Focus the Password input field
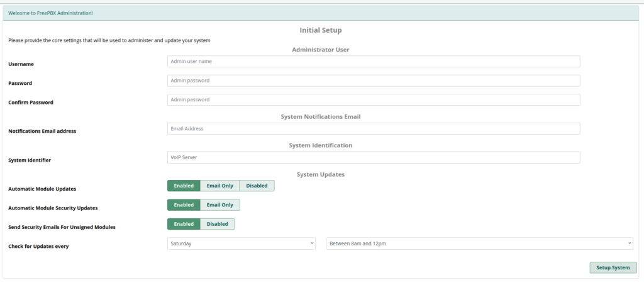644x285 pixels. pyautogui.click(x=374, y=81)
